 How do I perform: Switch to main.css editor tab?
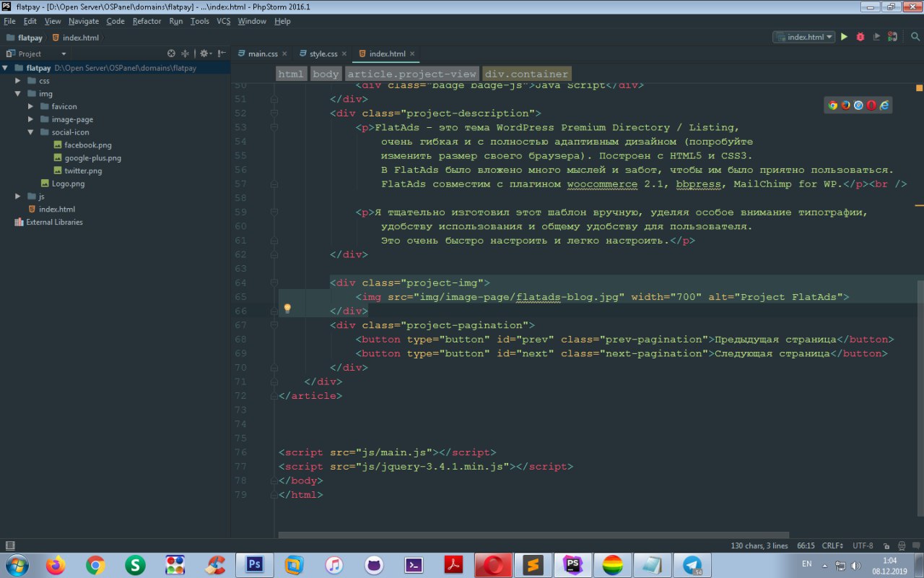263,53
